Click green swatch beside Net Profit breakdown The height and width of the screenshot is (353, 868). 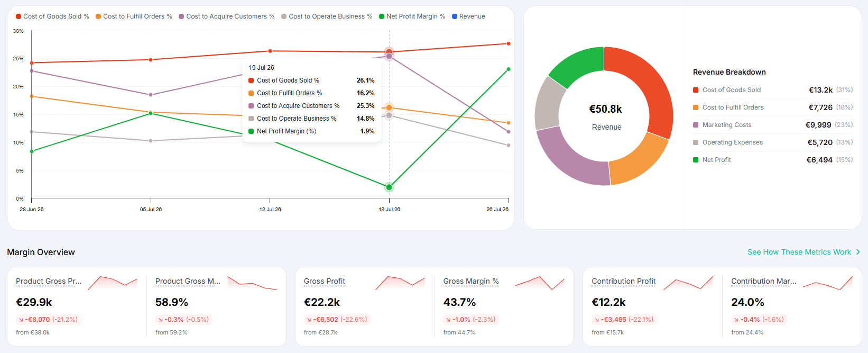696,160
